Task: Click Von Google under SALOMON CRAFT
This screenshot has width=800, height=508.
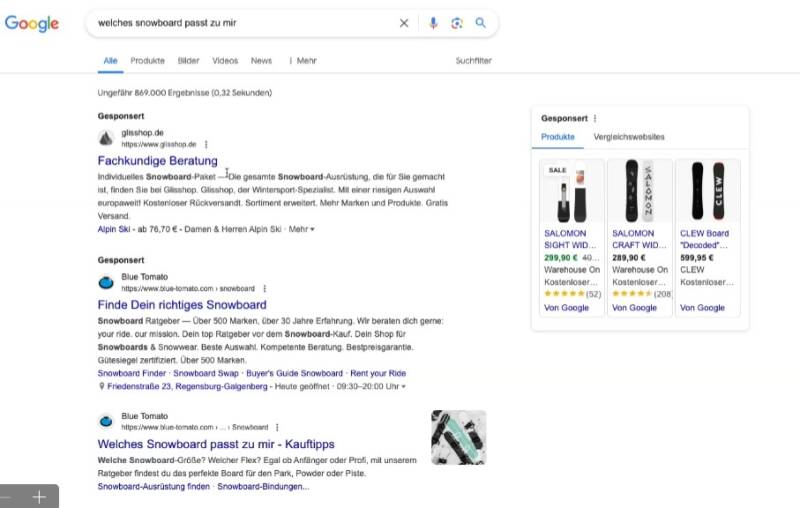Action: tap(634, 308)
